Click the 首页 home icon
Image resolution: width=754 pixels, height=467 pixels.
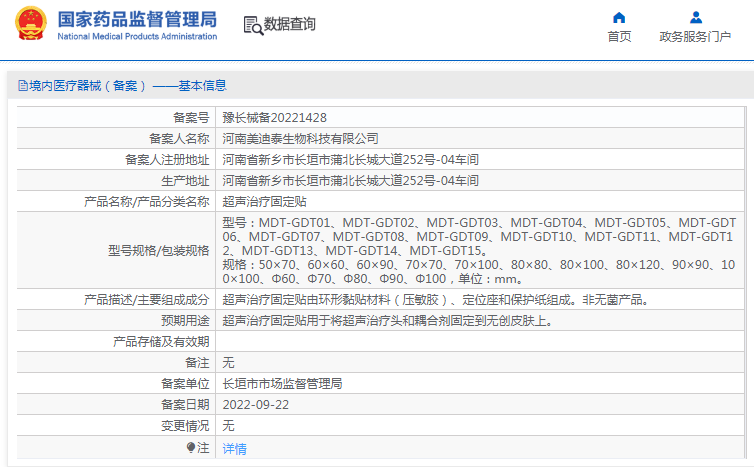tap(619, 18)
